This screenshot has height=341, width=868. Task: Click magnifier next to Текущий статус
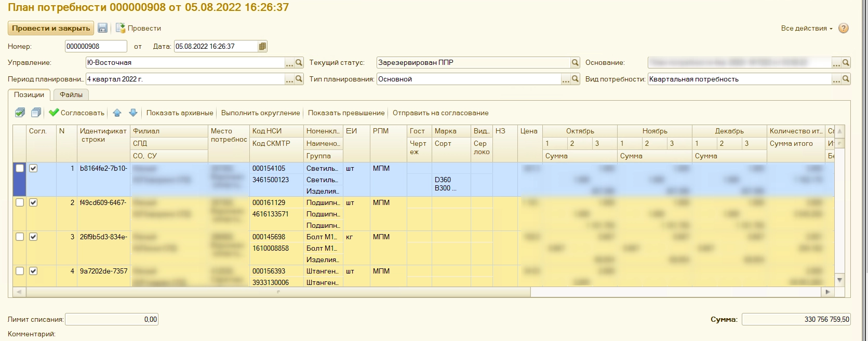[575, 63]
